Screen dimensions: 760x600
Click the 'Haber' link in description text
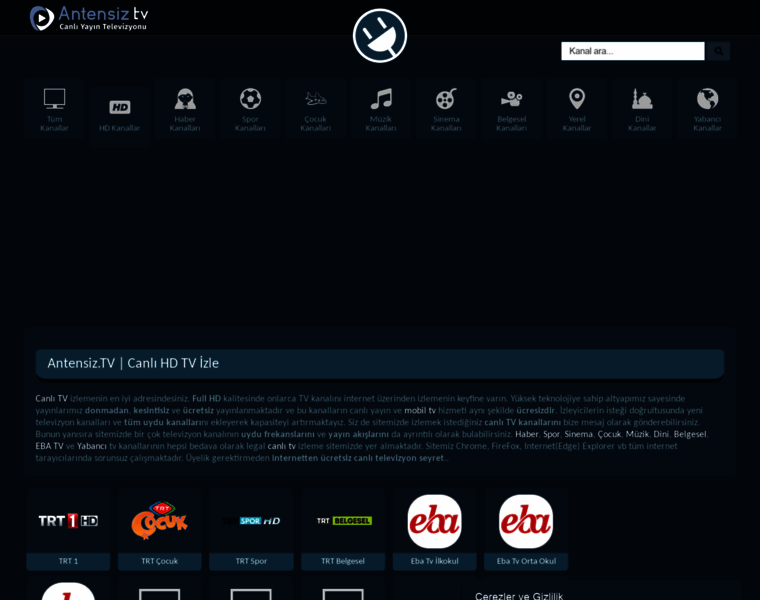click(x=526, y=434)
